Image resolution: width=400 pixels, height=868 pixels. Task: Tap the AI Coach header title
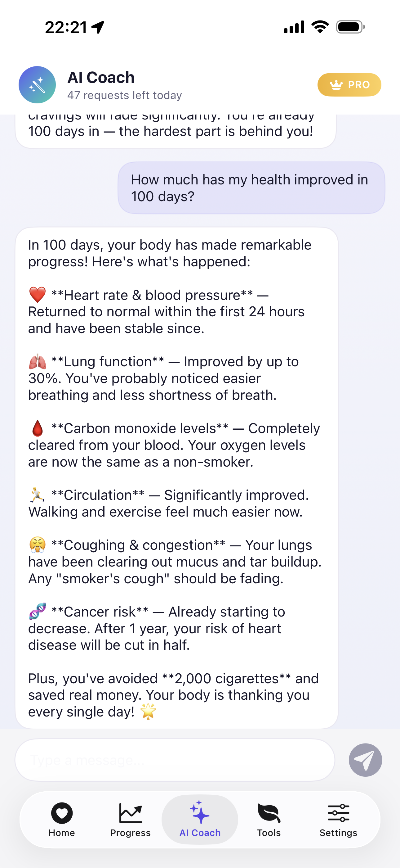pos(101,78)
